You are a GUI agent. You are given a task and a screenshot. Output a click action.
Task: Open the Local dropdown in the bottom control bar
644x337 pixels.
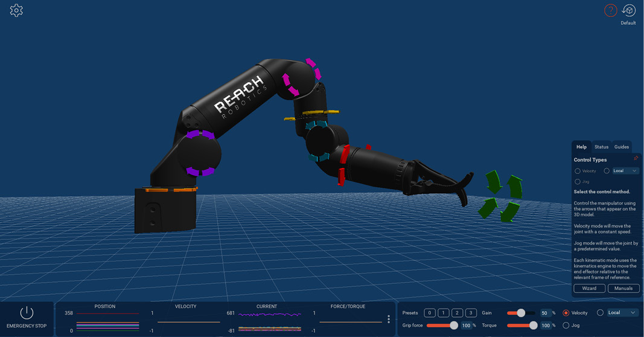click(622, 313)
